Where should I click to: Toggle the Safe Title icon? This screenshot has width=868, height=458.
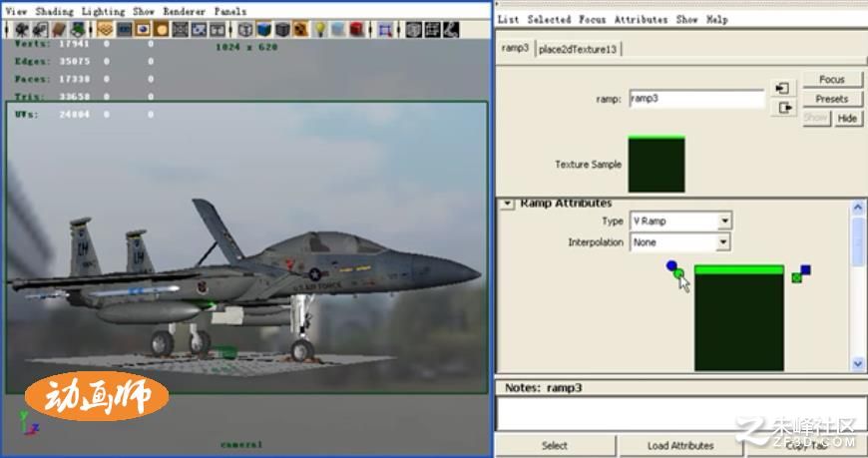[217, 30]
